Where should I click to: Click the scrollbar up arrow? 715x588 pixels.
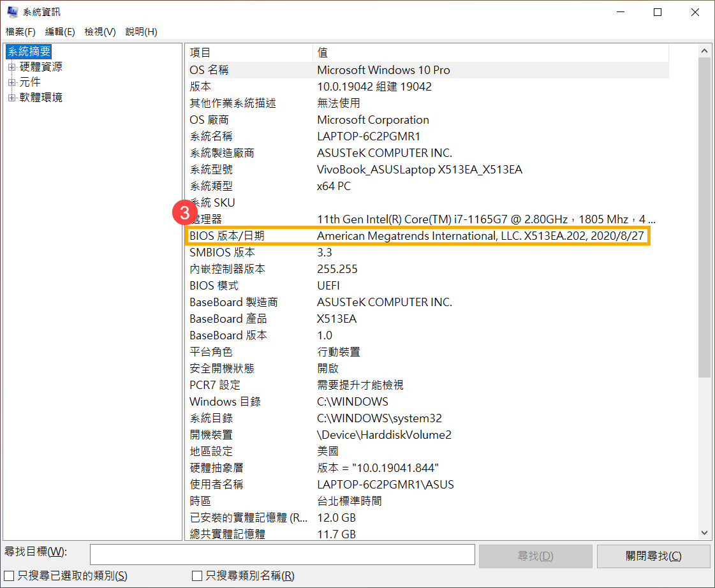pyautogui.click(x=705, y=51)
